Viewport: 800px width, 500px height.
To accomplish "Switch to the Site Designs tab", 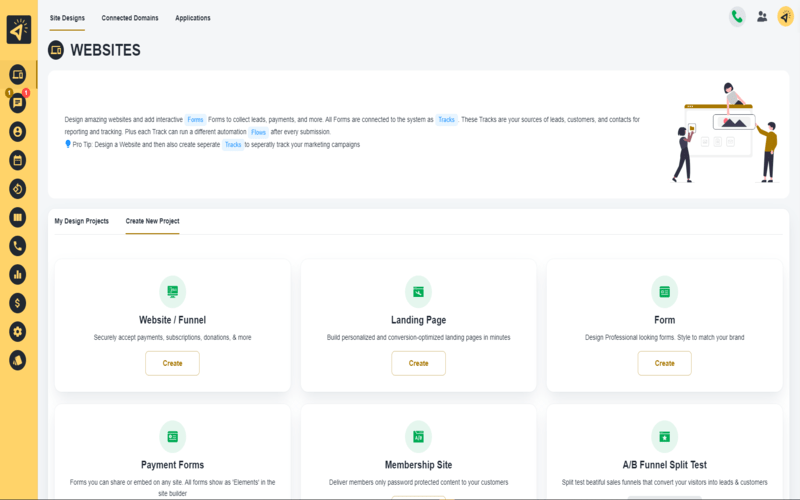I will point(67,18).
